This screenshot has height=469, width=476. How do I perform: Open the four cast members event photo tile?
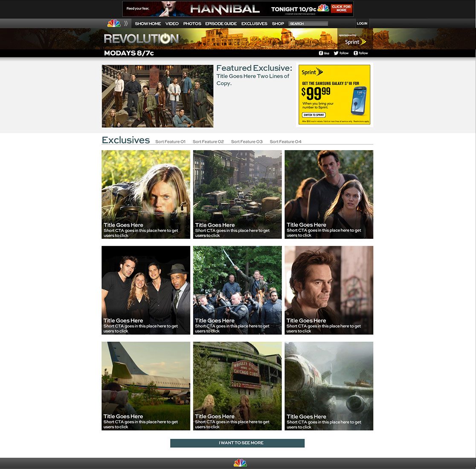pos(146,290)
